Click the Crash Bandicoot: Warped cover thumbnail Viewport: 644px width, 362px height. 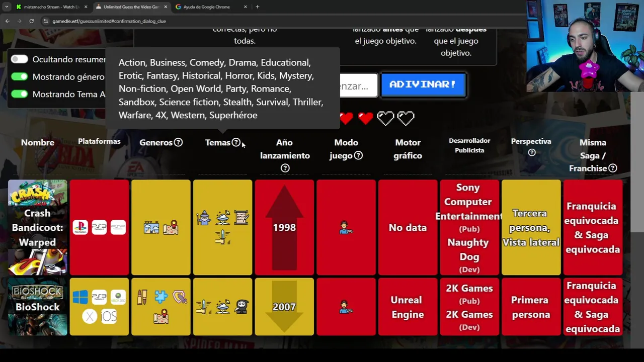point(37,227)
